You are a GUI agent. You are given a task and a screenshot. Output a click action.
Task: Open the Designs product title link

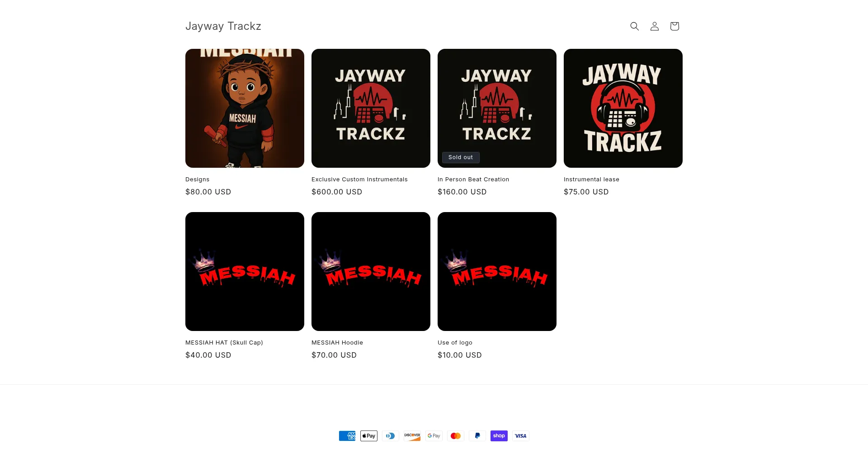click(197, 180)
